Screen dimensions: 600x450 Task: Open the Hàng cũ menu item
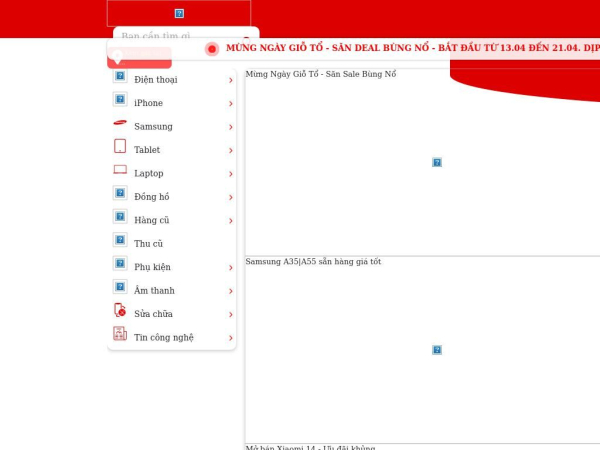pyautogui.click(x=172, y=220)
